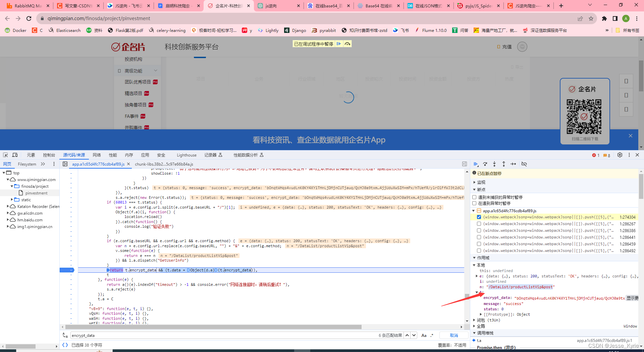This screenshot has width=644, height=352.
Task: Resume from page paused overlay button
Action: click(339, 44)
